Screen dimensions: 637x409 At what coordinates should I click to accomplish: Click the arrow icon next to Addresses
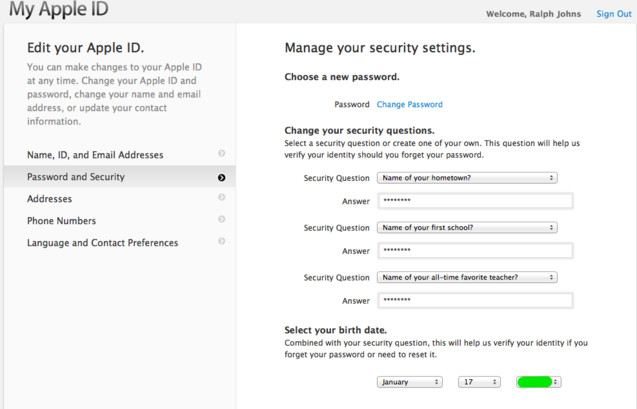pyautogui.click(x=221, y=198)
